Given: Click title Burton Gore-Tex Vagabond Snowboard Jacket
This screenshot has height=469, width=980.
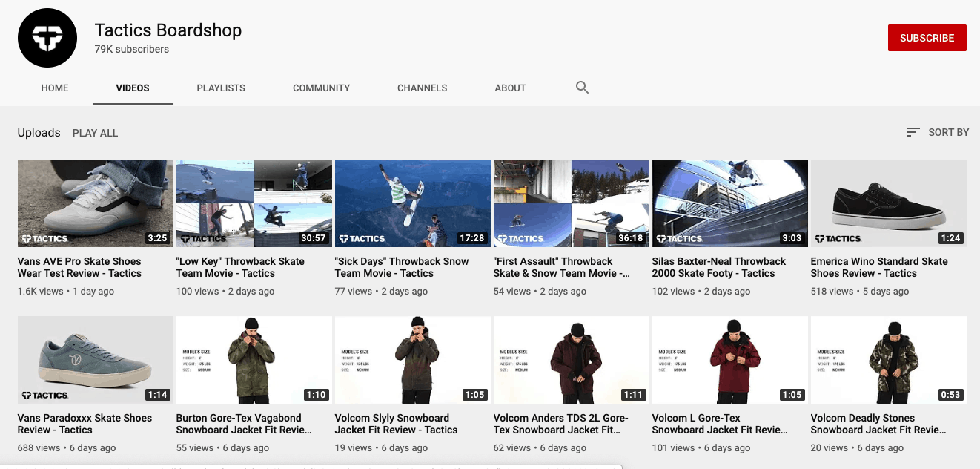Looking at the screenshot, I should (x=244, y=424).
